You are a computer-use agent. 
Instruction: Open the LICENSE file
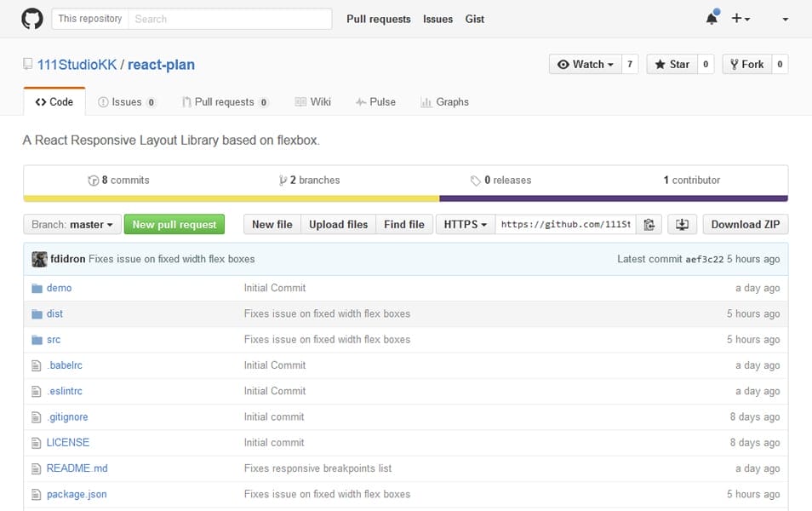(x=68, y=443)
